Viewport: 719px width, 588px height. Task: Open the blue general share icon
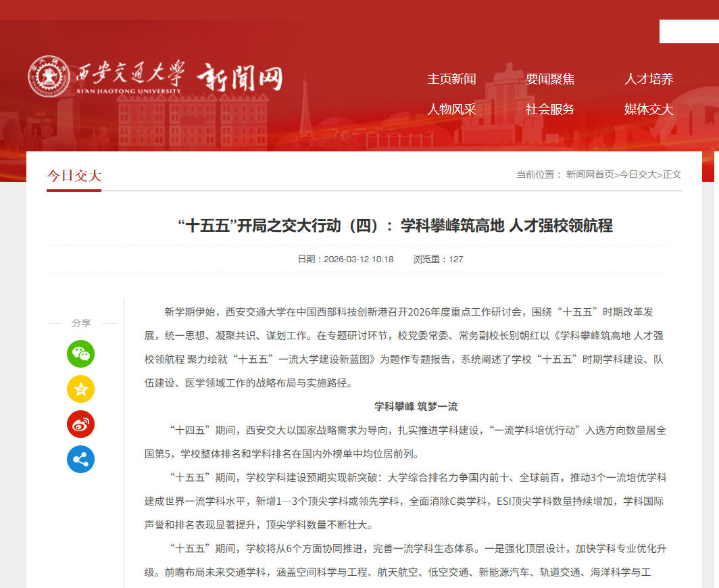[80, 460]
